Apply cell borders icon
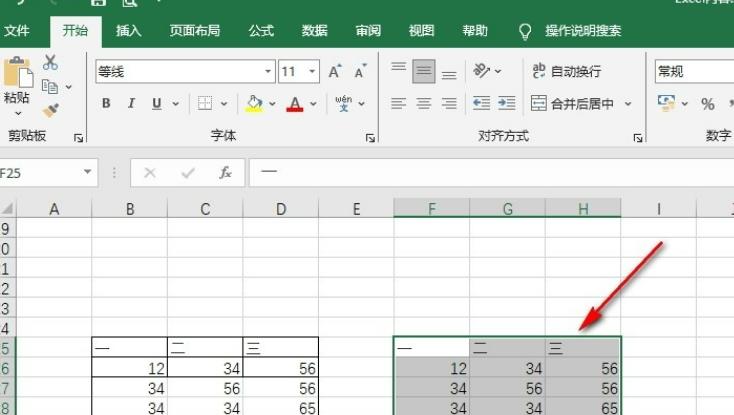 (x=205, y=103)
